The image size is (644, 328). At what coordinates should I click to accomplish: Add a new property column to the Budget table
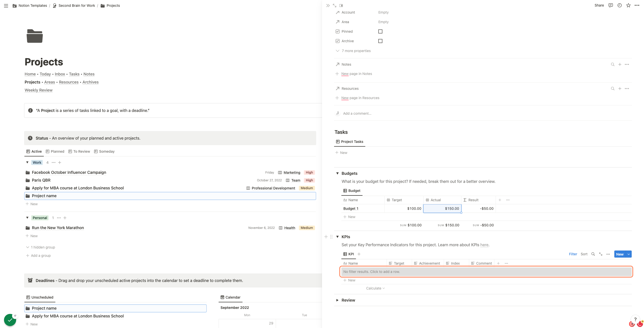[x=500, y=200]
